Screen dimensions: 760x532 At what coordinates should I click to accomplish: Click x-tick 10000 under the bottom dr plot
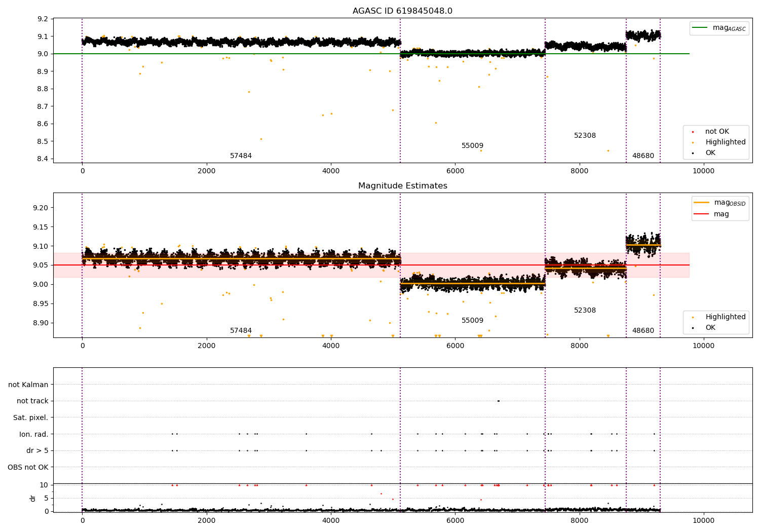(x=704, y=521)
